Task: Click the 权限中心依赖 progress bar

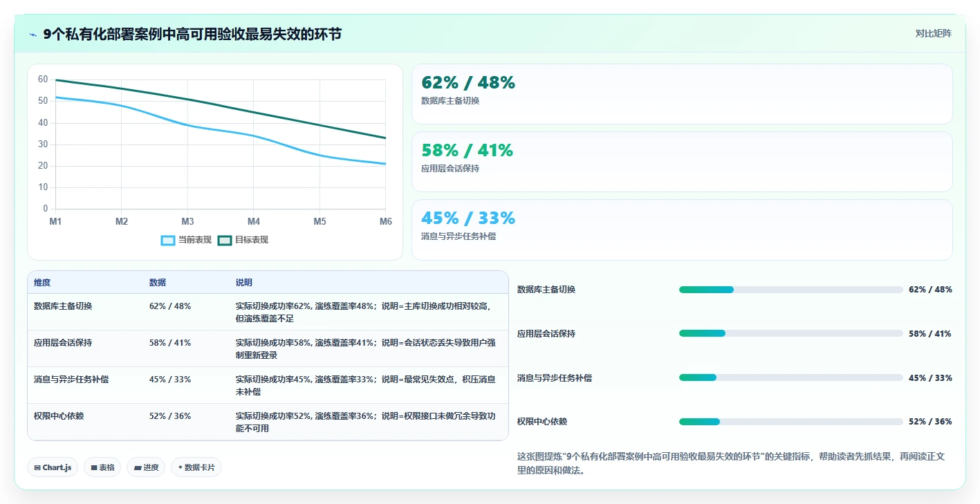Action: [x=791, y=422]
